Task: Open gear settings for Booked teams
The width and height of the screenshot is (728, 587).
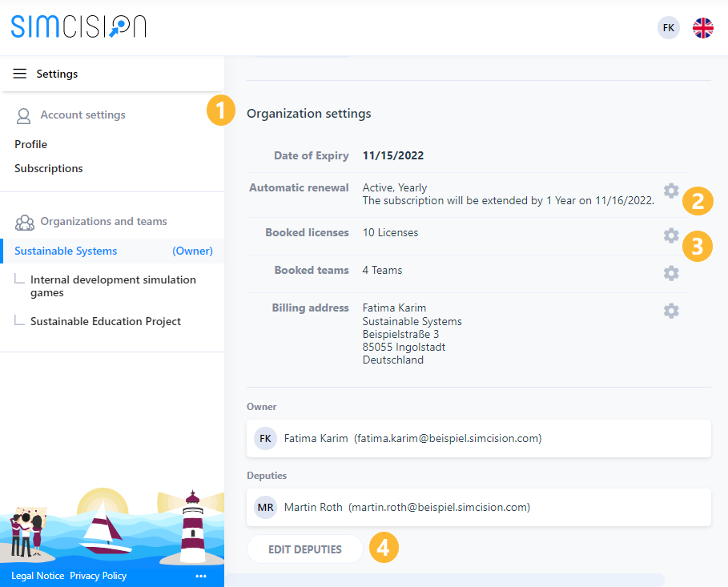Action: [671, 273]
